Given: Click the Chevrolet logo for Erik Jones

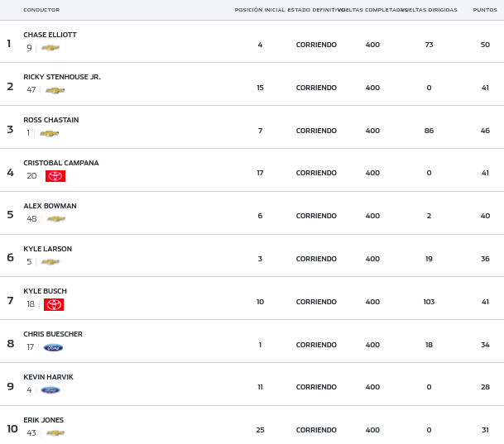Looking at the screenshot, I should [x=55, y=433].
